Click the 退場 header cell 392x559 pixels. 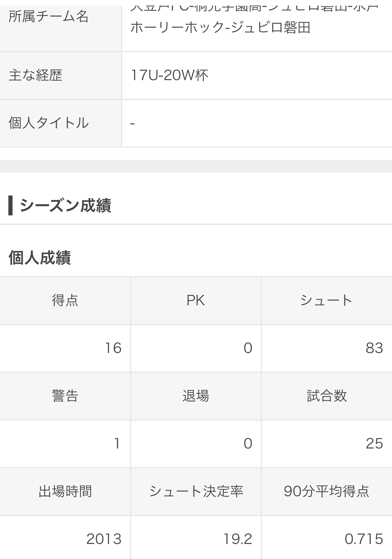[x=195, y=396]
